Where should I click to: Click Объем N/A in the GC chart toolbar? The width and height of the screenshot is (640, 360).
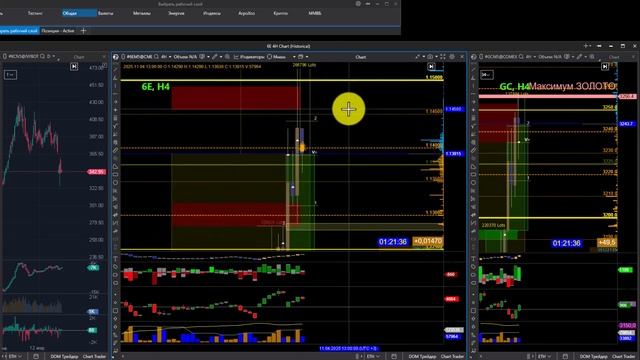550,57
